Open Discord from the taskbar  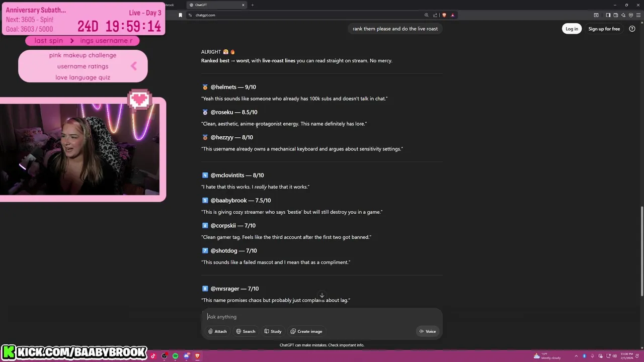(186, 356)
